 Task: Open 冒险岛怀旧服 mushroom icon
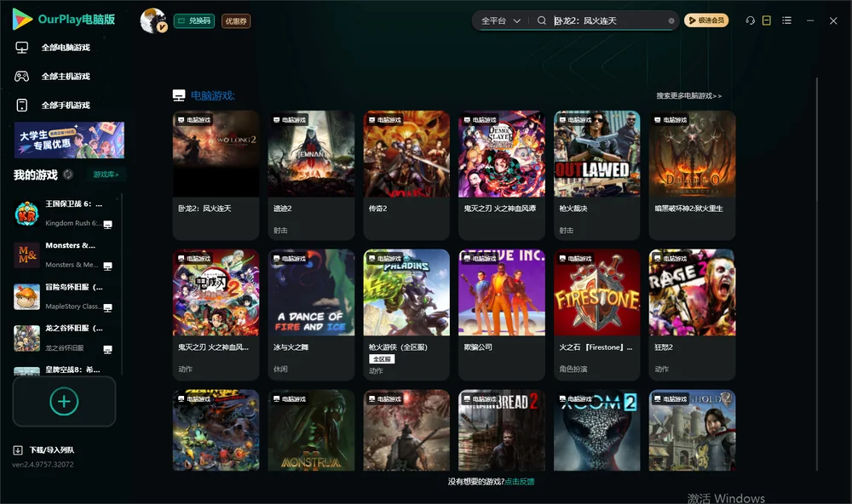tap(26, 296)
